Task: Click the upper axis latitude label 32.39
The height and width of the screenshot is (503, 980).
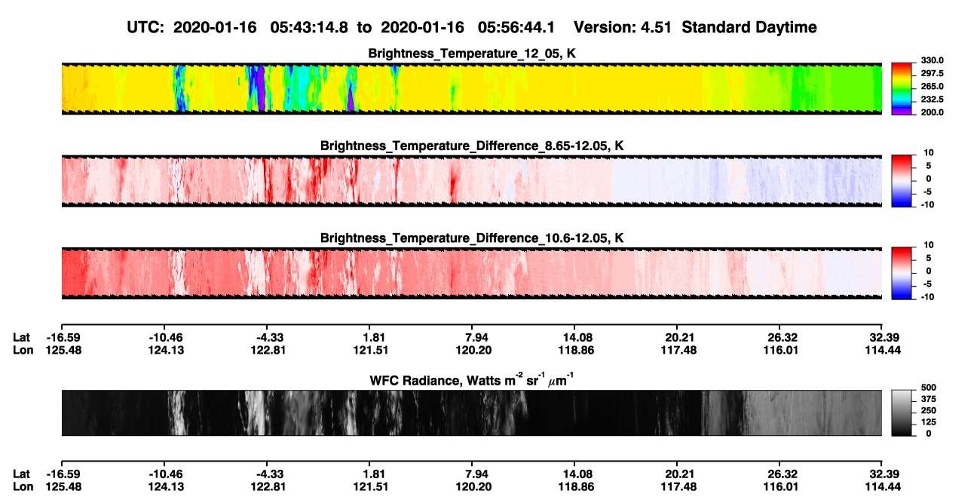Action: (881, 337)
